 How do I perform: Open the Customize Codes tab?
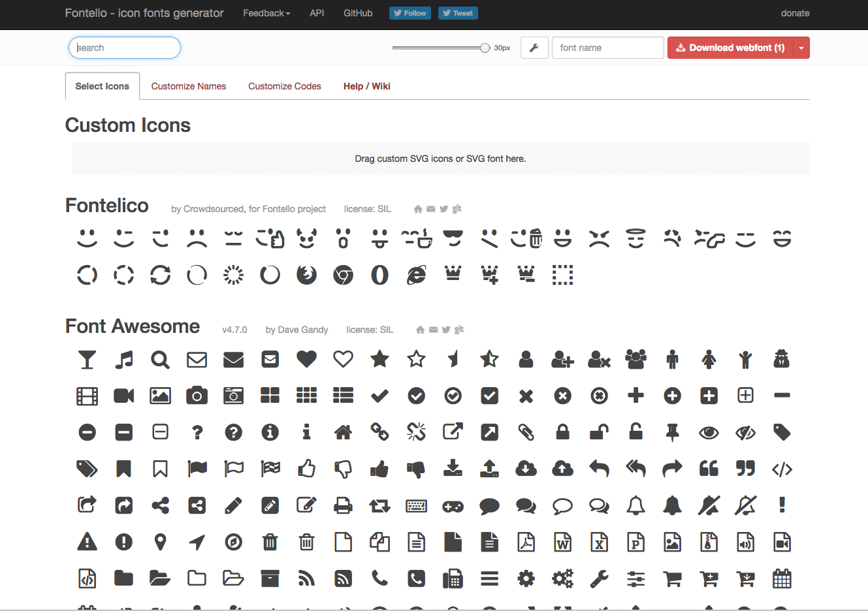285,86
